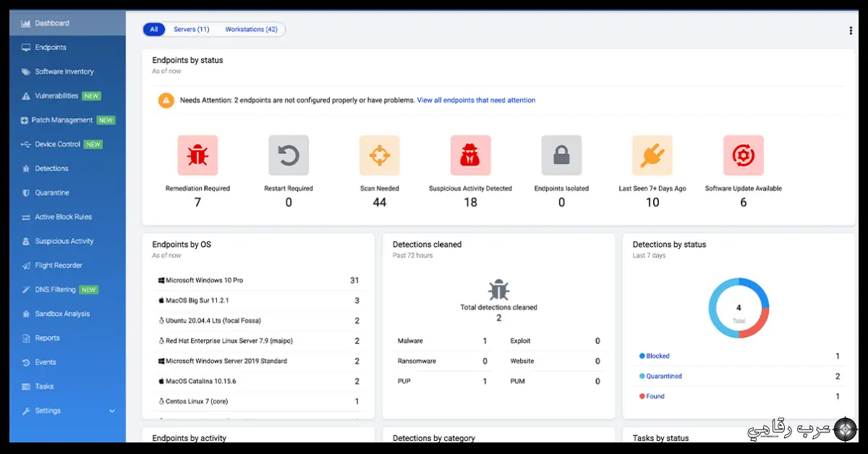Click the Events refresh icon in sidebar
Viewport: 868px width, 454px height.
[x=26, y=362]
